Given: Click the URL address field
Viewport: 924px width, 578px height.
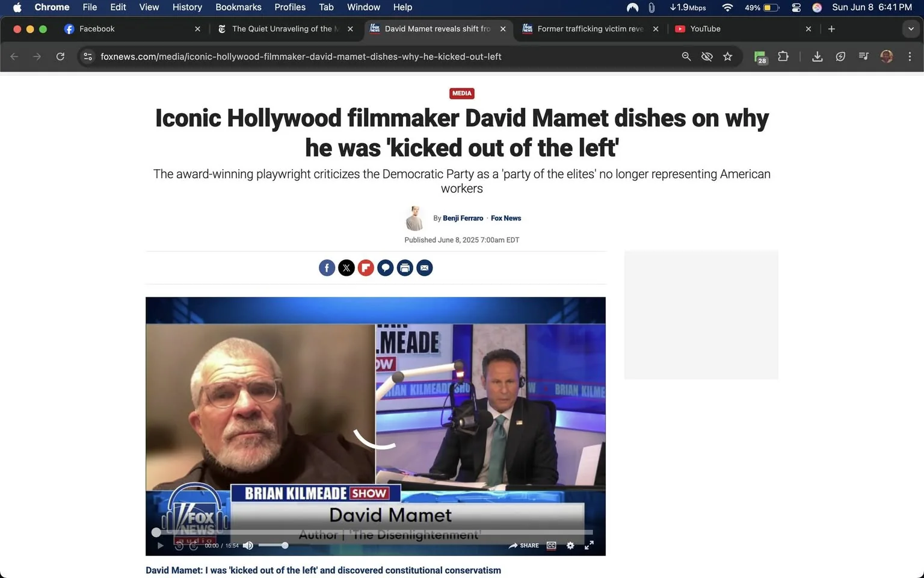Looking at the screenshot, I should coord(385,57).
